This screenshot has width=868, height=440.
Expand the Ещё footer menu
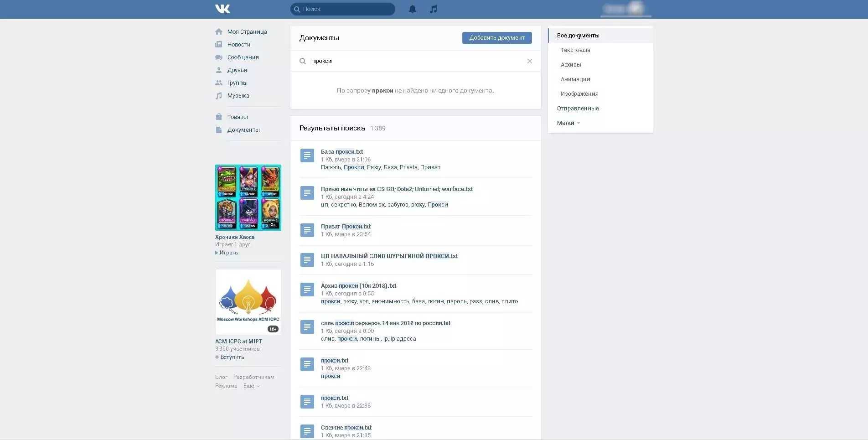point(251,386)
